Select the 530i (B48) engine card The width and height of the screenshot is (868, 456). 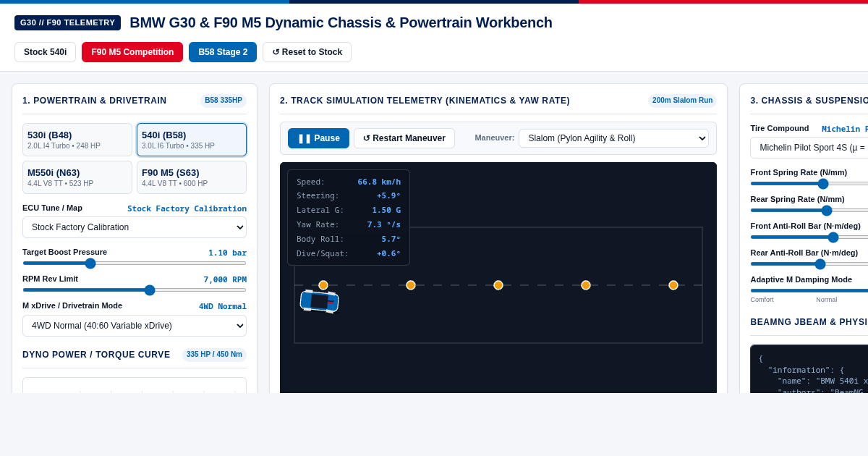click(x=77, y=140)
